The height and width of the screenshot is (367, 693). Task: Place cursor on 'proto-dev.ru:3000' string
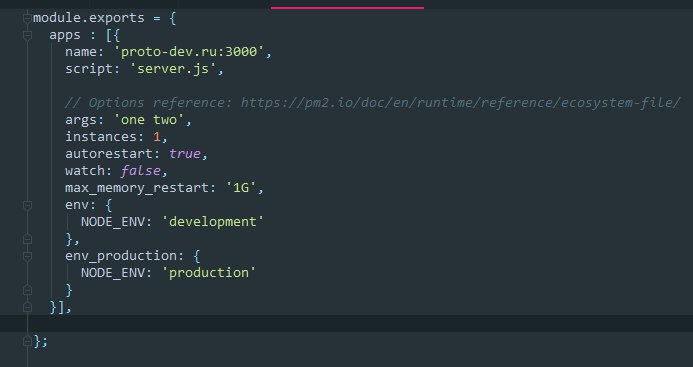(189, 52)
